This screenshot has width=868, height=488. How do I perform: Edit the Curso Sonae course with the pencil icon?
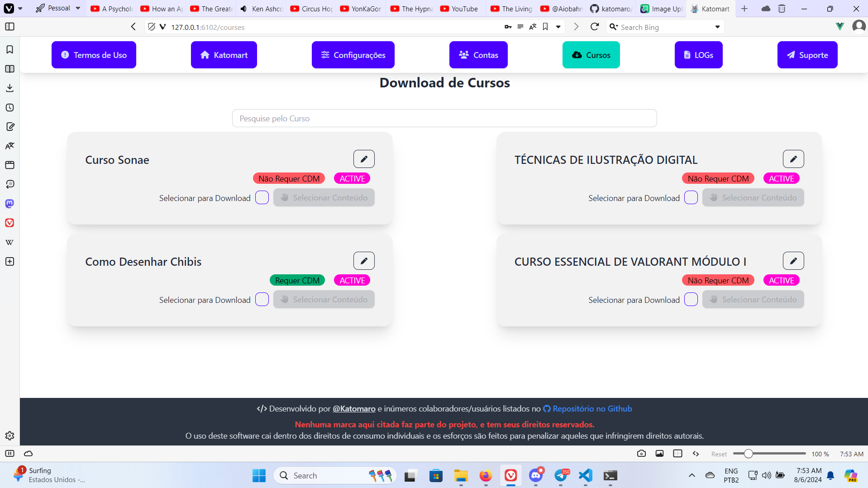pos(364,159)
